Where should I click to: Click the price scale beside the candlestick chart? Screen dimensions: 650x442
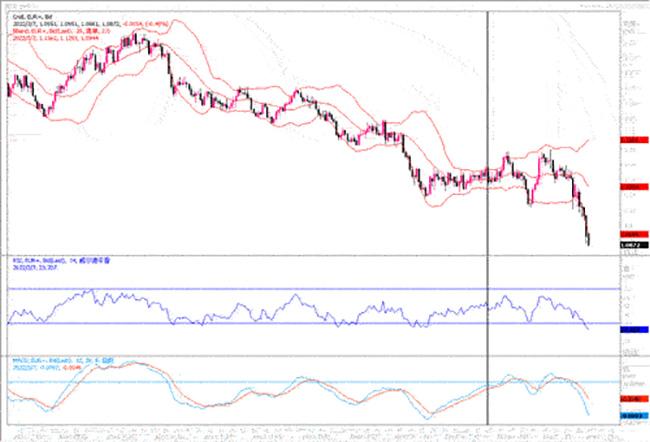coord(629,80)
